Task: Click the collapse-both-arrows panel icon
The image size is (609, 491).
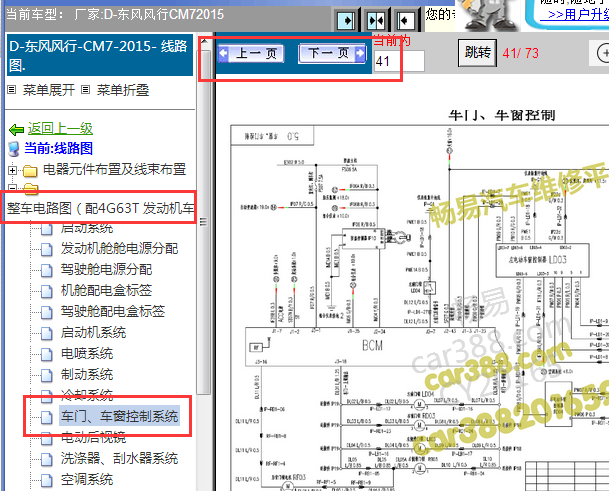Action: [375, 20]
